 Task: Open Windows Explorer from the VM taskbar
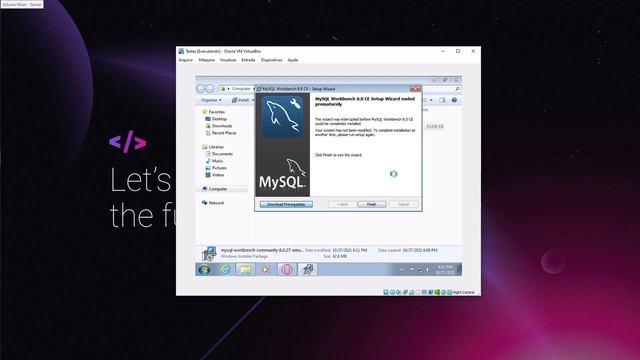245,269
